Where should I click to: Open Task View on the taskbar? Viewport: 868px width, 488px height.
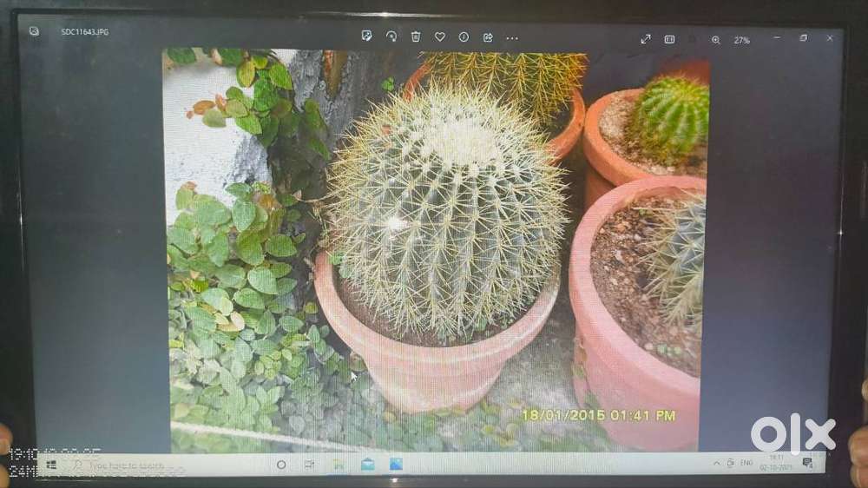coord(309,465)
